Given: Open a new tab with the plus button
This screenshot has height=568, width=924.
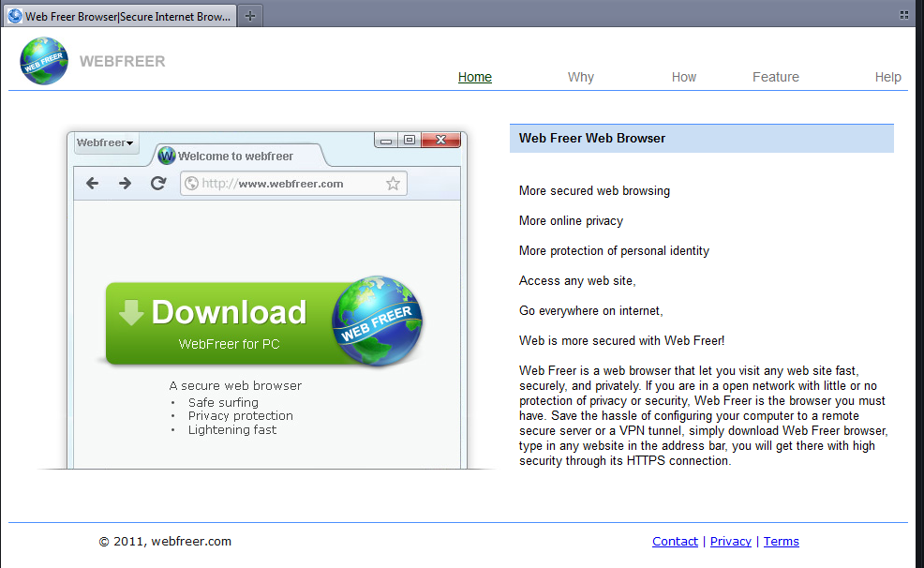Looking at the screenshot, I should coord(248,14).
